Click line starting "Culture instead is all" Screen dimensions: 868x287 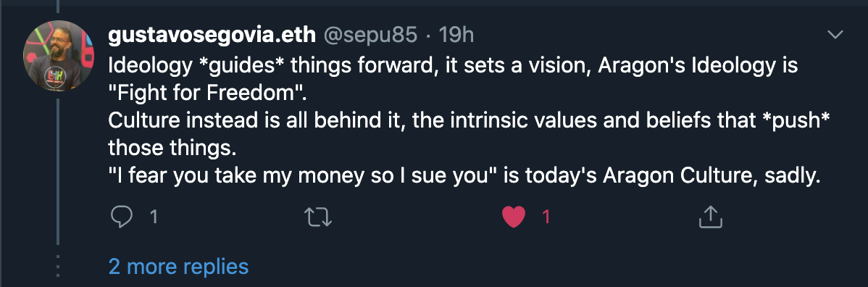click(x=470, y=121)
